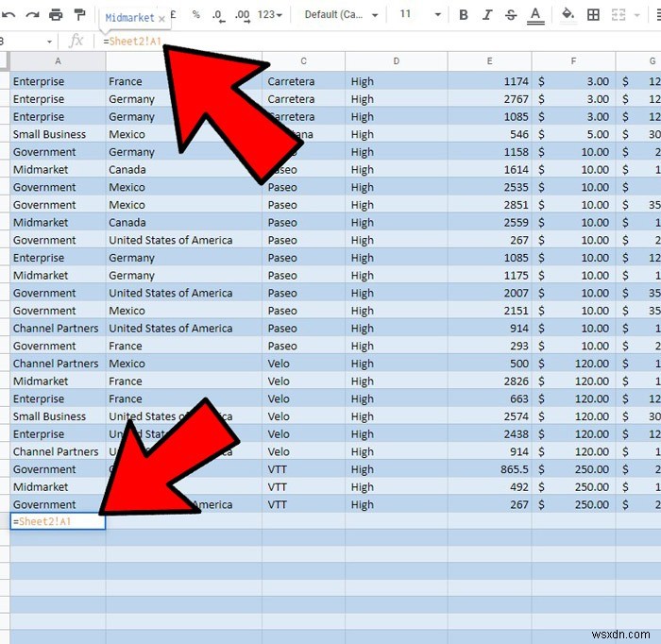Click the cell with value 293

(x=489, y=346)
